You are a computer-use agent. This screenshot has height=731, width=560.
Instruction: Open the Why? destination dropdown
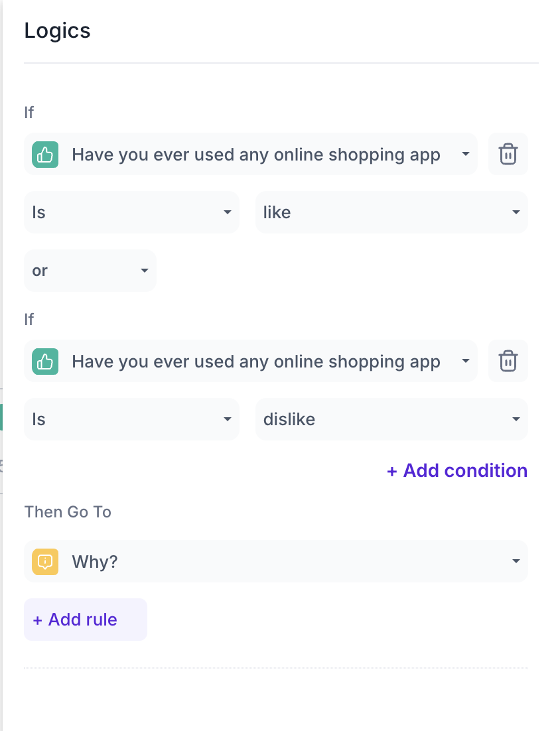[x=276, y=561]
